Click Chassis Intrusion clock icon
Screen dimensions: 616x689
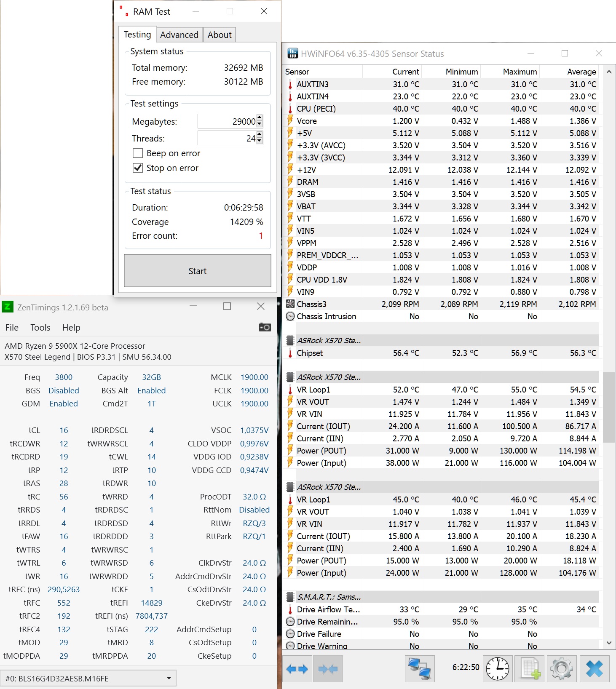[290, 316]
